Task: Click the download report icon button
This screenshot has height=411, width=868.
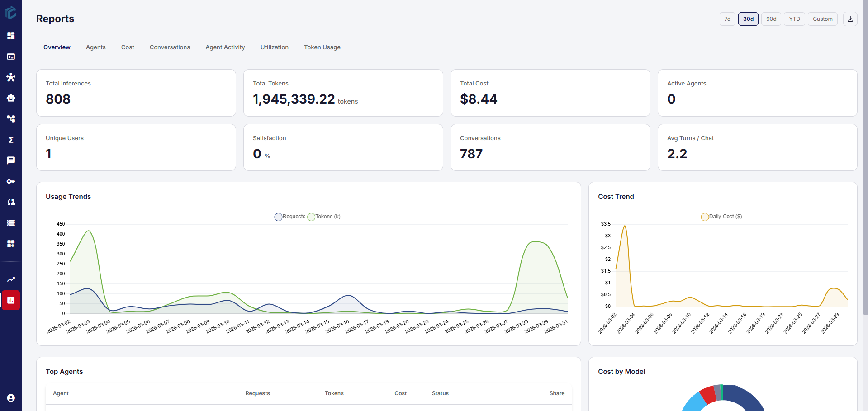Action: (x=850, y=19)
